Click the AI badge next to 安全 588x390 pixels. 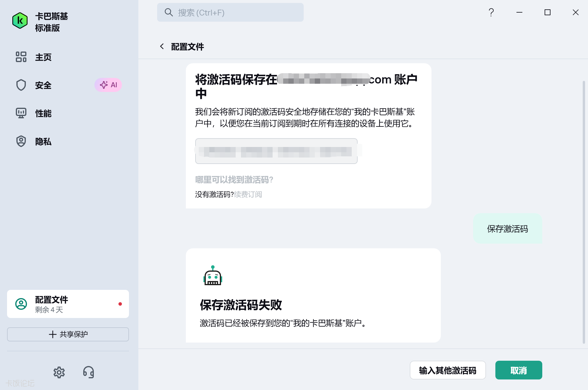pyautogui.click(x=108, y=85)
